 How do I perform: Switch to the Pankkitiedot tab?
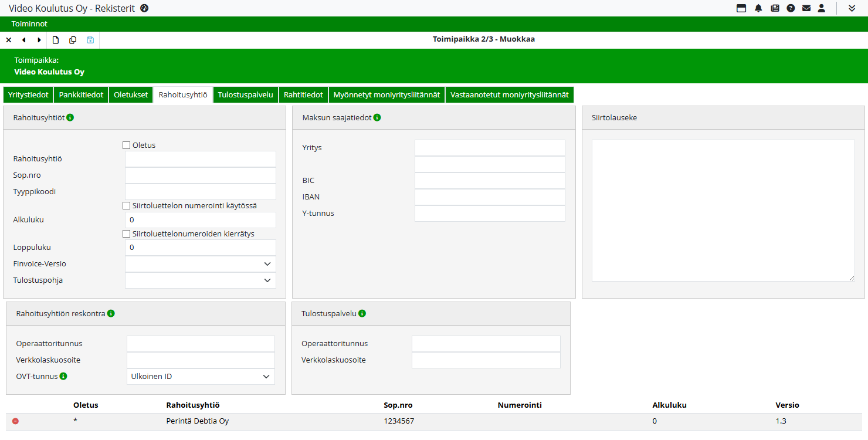(81, 94)
